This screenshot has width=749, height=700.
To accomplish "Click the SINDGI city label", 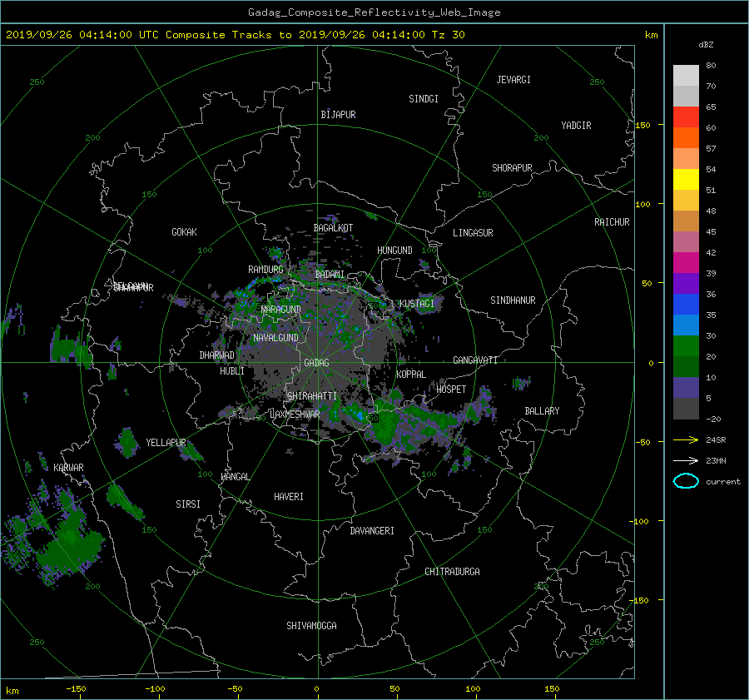I will click(424, 99).
